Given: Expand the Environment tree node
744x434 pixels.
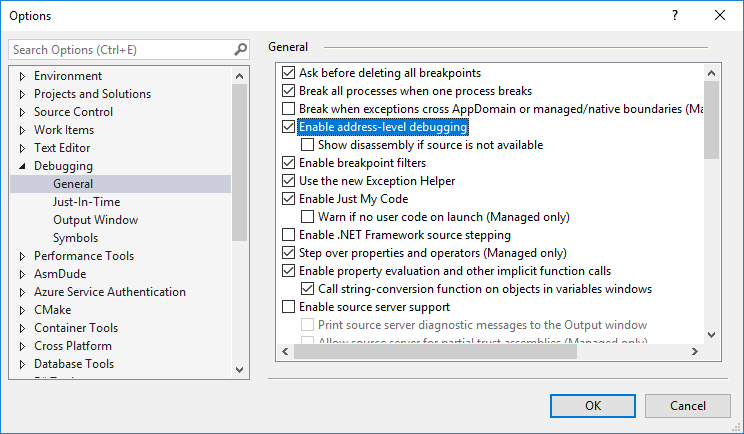Looking at the screenshot, I should click(22, 76).
